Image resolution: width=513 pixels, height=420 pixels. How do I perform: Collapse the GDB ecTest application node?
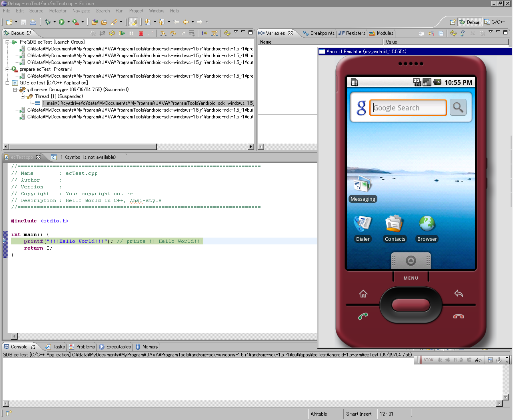[7, 83]
